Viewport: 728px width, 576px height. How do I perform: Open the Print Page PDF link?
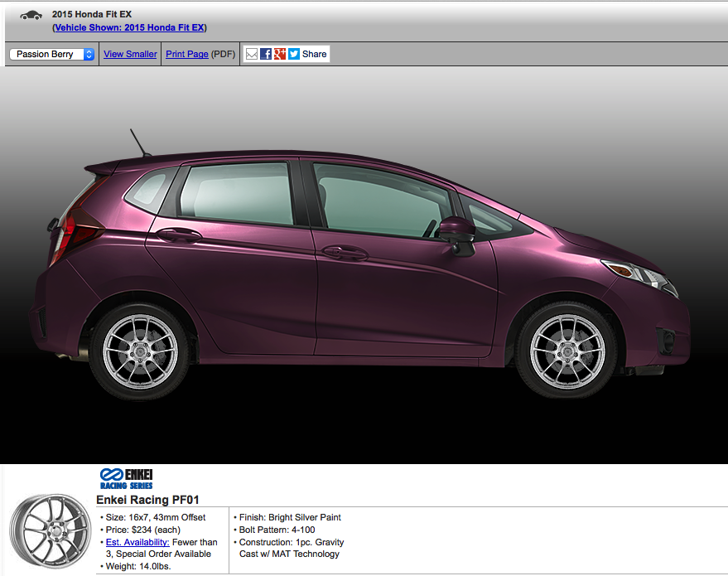point(187,54)
